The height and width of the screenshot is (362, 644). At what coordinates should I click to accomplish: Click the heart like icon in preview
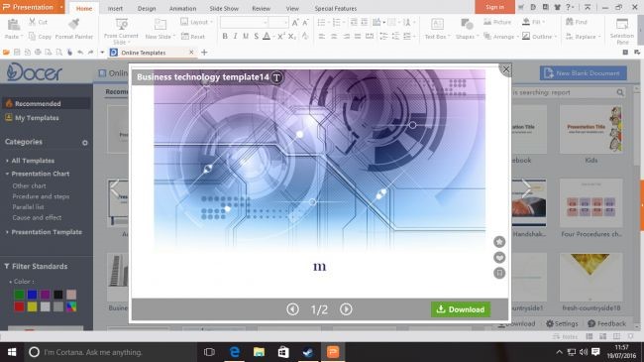(499, 258)
